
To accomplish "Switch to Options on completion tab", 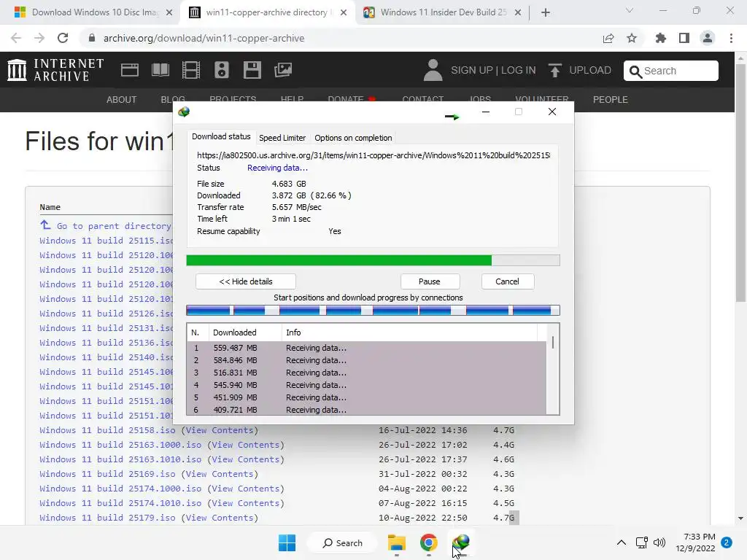I will pyautogui.click(x=353, y=138).
